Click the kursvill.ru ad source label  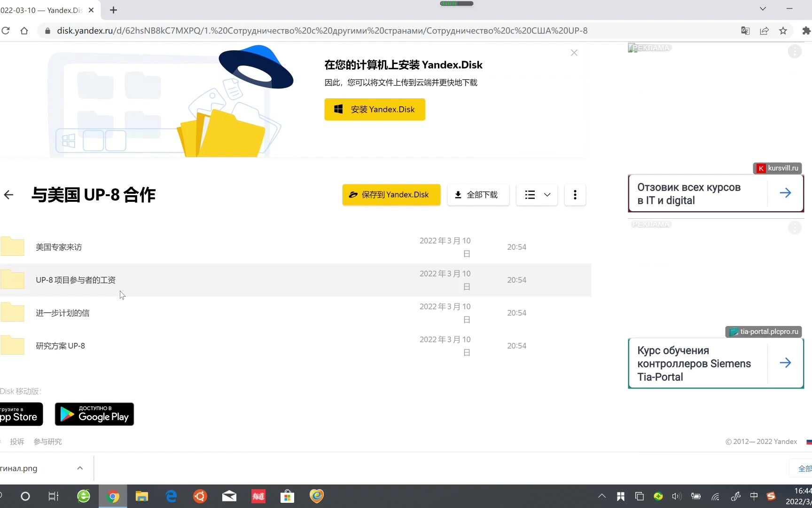(x=778, y=168)
